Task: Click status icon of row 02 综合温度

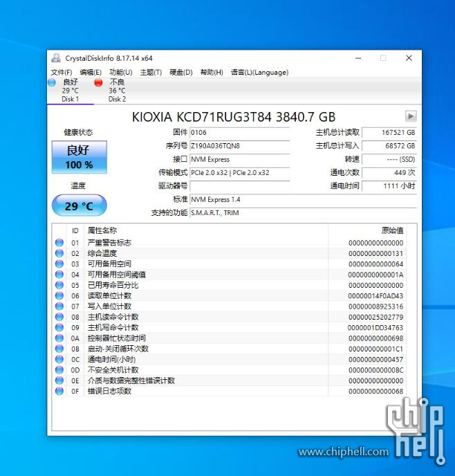Action: (59, 253)
